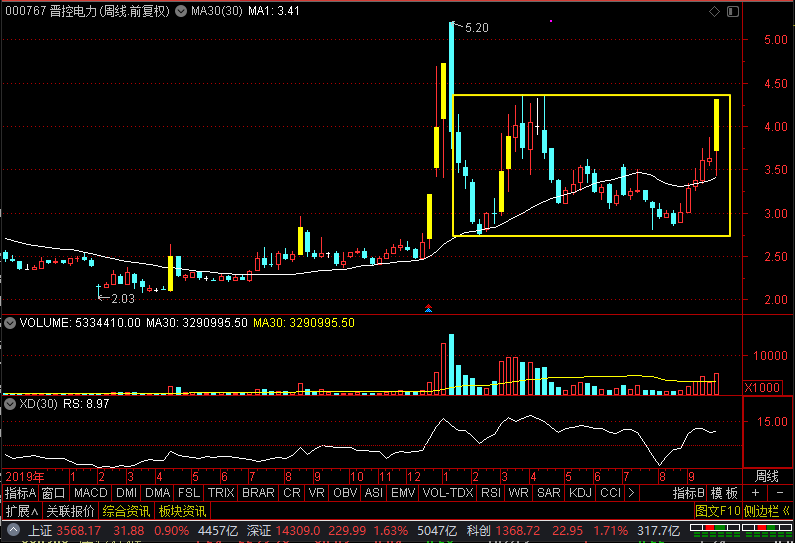Switch period via 周线 label
Screen dimensions: 795x543
pos(767,477)
